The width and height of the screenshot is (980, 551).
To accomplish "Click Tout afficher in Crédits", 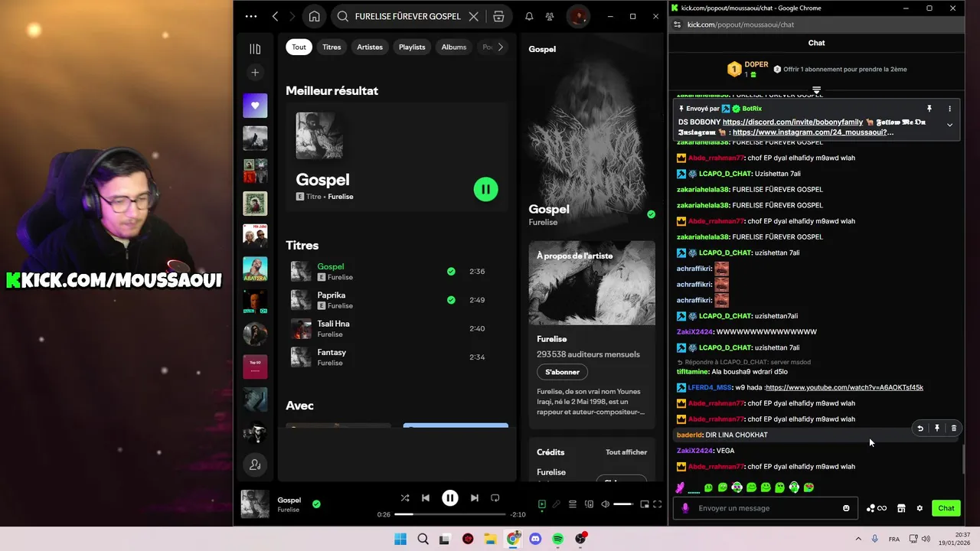I will point(626,452).
